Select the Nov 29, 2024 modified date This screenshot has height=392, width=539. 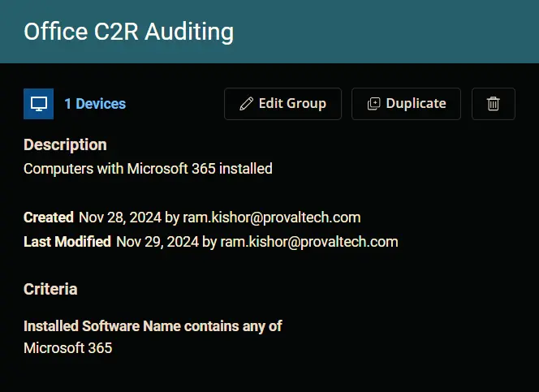coord(157,242)
